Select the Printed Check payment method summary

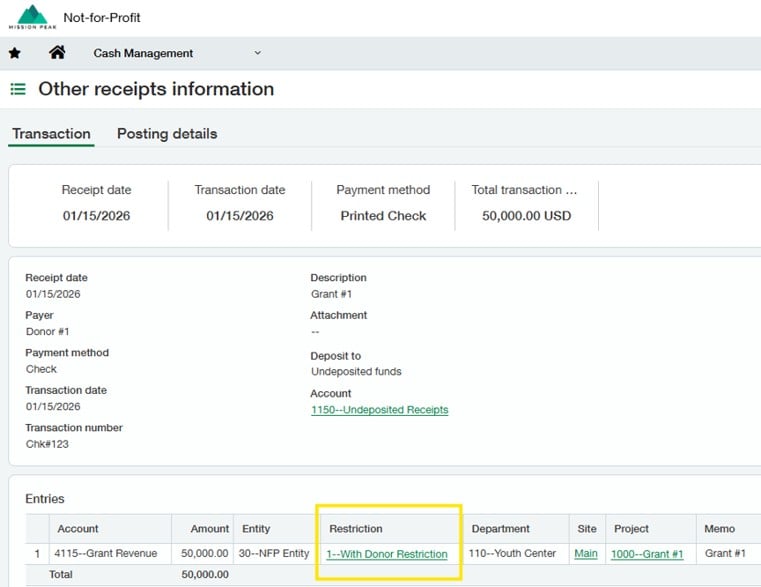pyautogui.click(x=383, y=216)
